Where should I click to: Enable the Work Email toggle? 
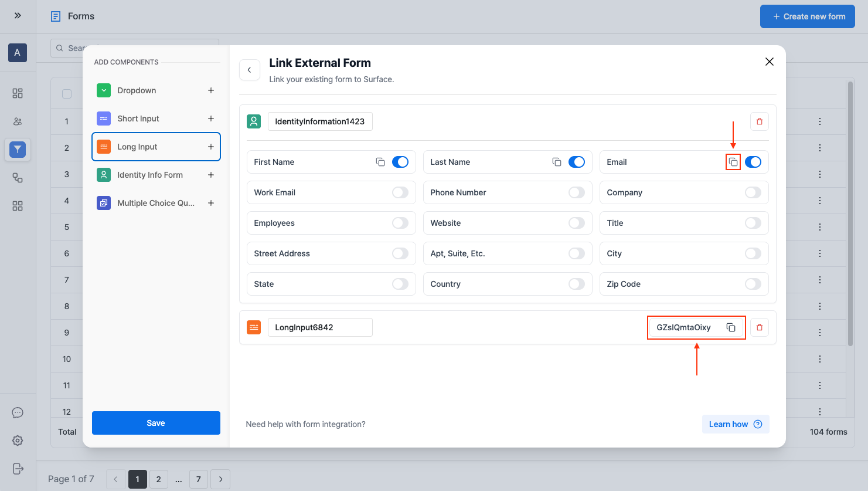pos(400,192)
